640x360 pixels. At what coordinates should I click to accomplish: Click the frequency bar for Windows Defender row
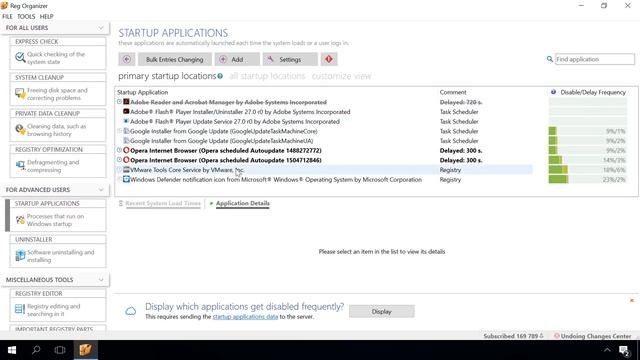[x=587, y=179]
